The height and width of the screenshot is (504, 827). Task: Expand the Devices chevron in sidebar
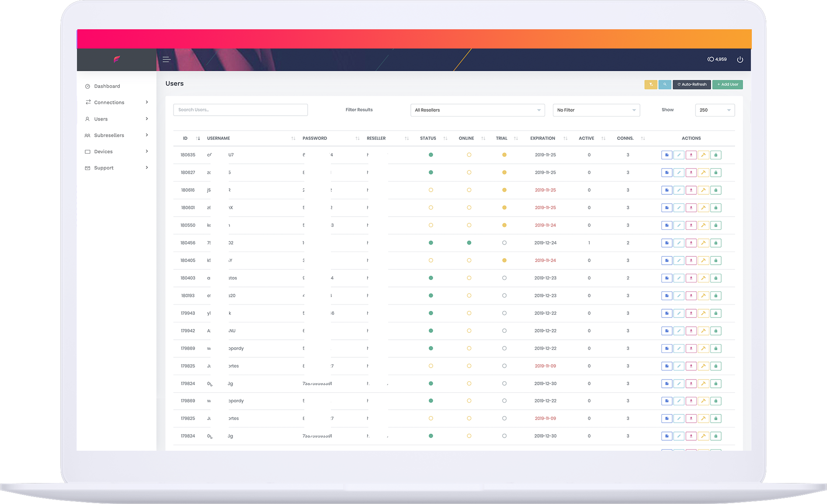point(146,151)
